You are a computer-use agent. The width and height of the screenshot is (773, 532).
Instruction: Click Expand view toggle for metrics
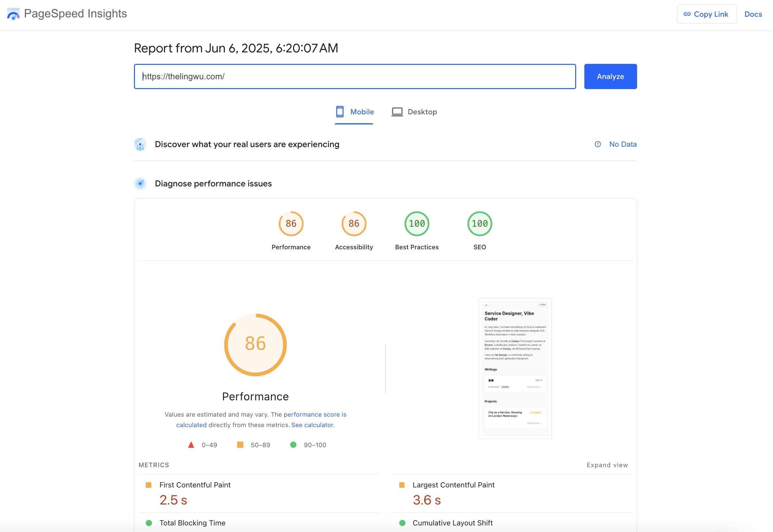pos(607,465)
